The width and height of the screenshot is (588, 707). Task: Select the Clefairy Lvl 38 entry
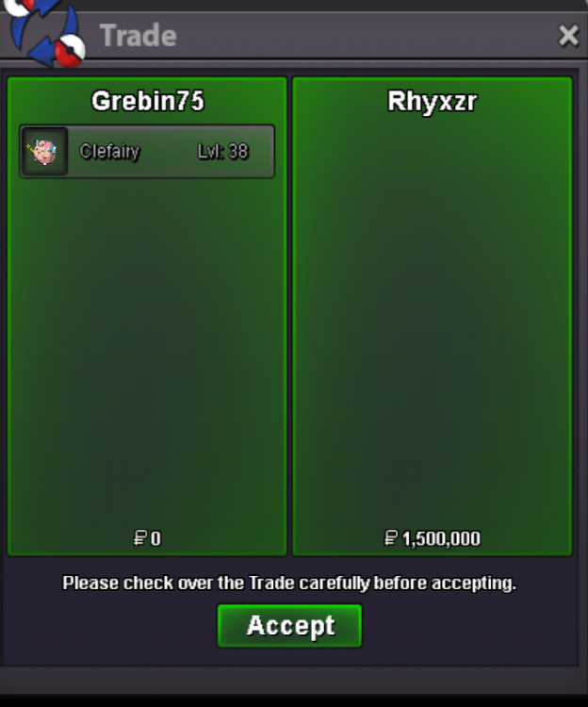[147, 152]
